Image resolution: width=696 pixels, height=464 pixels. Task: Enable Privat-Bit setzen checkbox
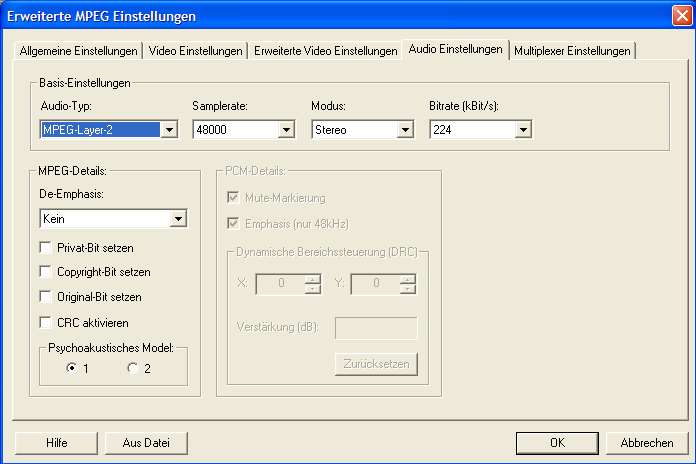(46, 246)
